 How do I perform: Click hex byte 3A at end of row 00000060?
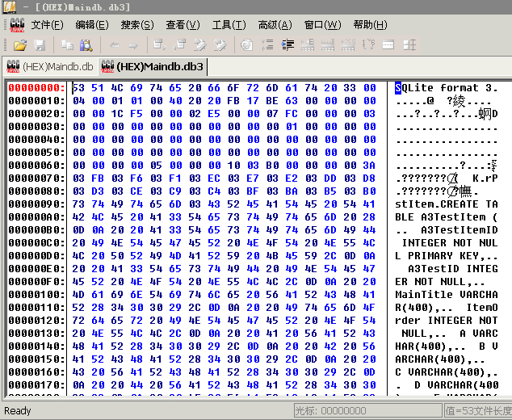pyautogui.click(x=369, y=166)
